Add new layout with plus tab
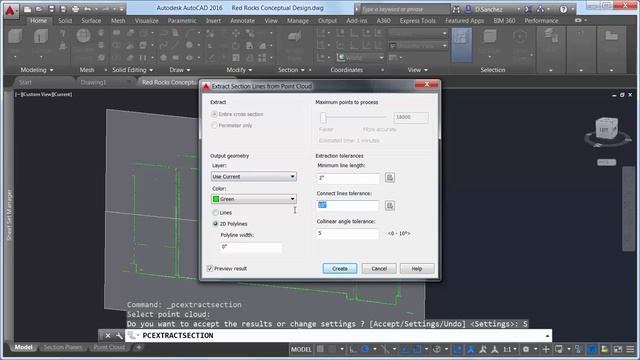 tap(139, 347)
